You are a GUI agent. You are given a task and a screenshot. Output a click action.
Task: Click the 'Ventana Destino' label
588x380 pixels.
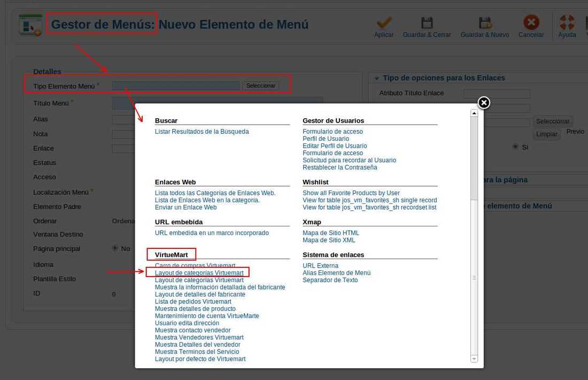[58, 234]
